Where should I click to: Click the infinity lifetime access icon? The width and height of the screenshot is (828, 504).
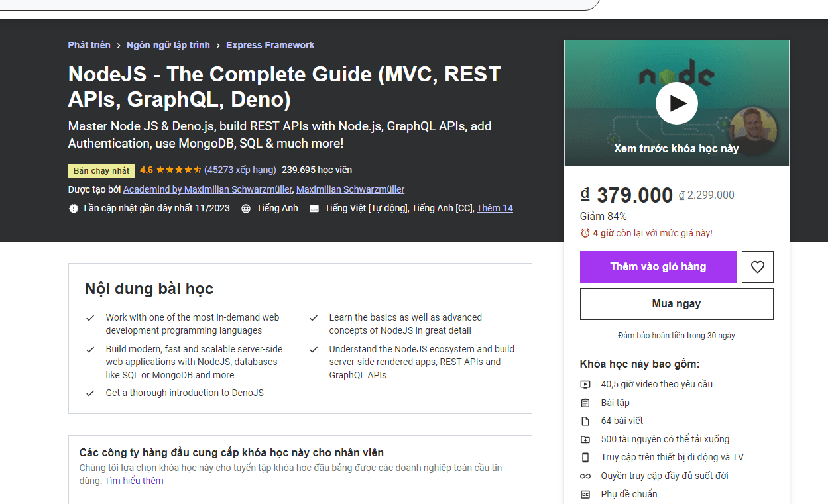click(x=585, y=476)
